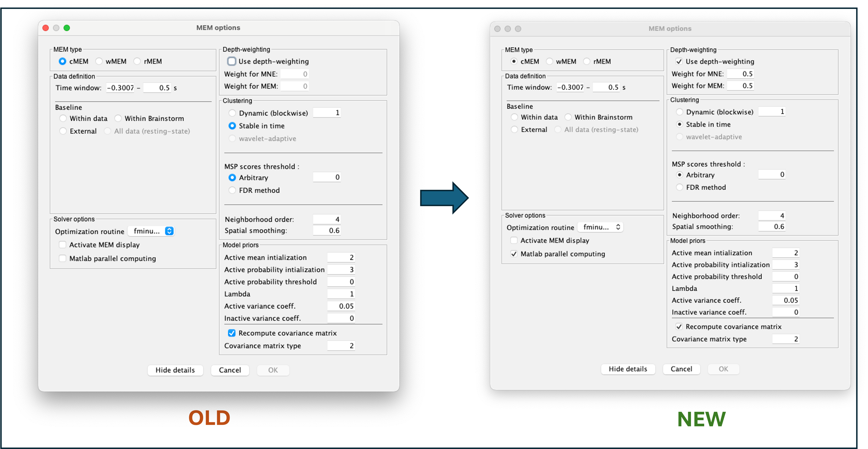Click green zoom button on old window
868x449 pixels.
point(67,28)
